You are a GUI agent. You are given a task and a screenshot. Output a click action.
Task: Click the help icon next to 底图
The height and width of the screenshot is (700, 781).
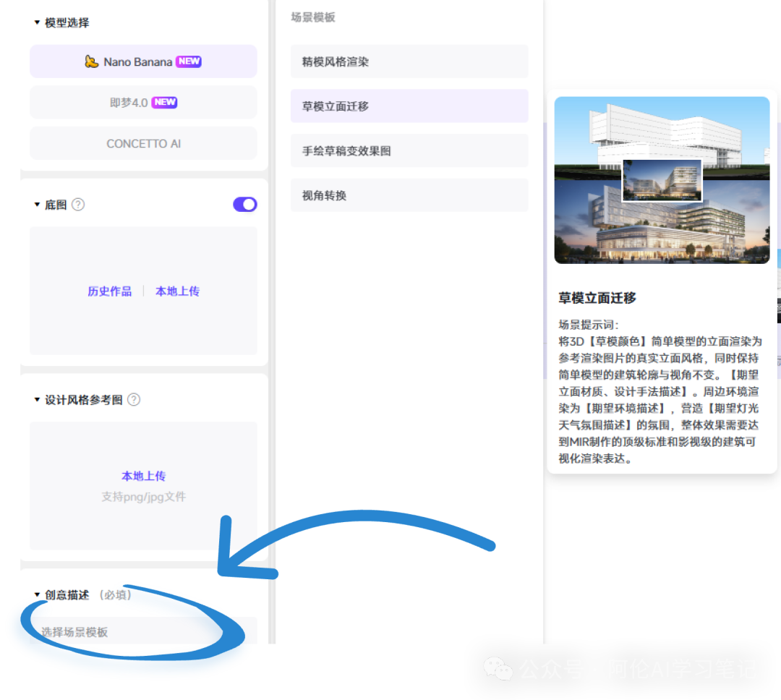click(x=78, y=205)
